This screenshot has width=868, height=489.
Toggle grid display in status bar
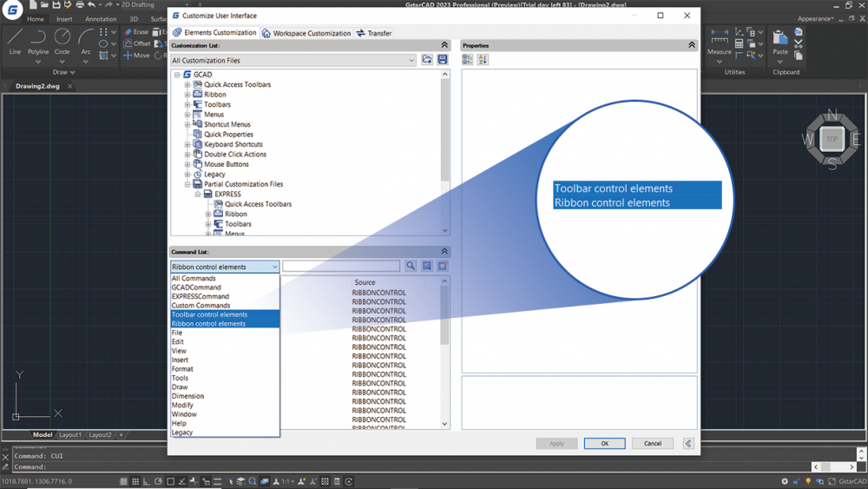point(135,481)
